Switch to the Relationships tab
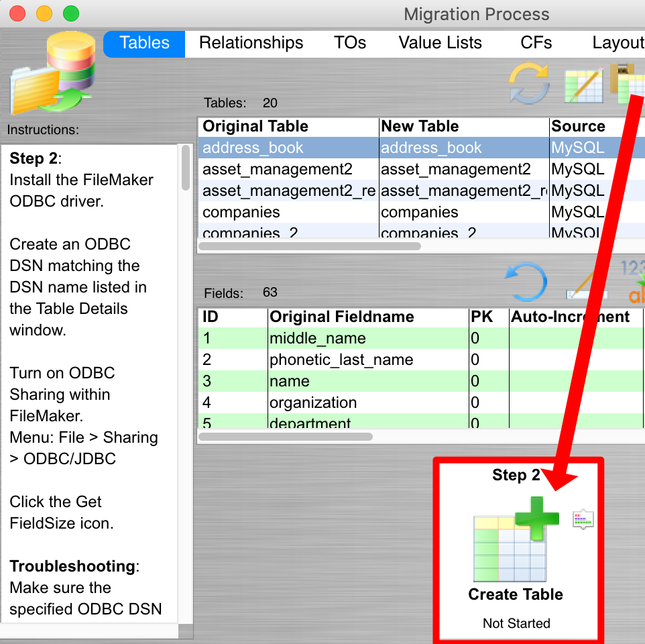645x644 pixels. tap(251, 42)
